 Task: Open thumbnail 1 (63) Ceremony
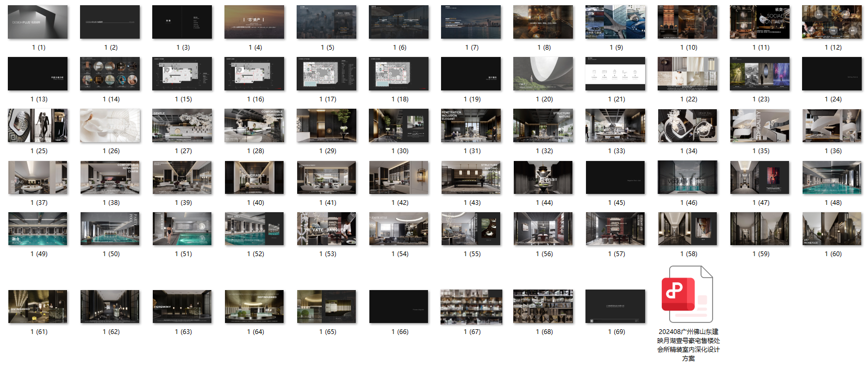click(x=182, y=306)
